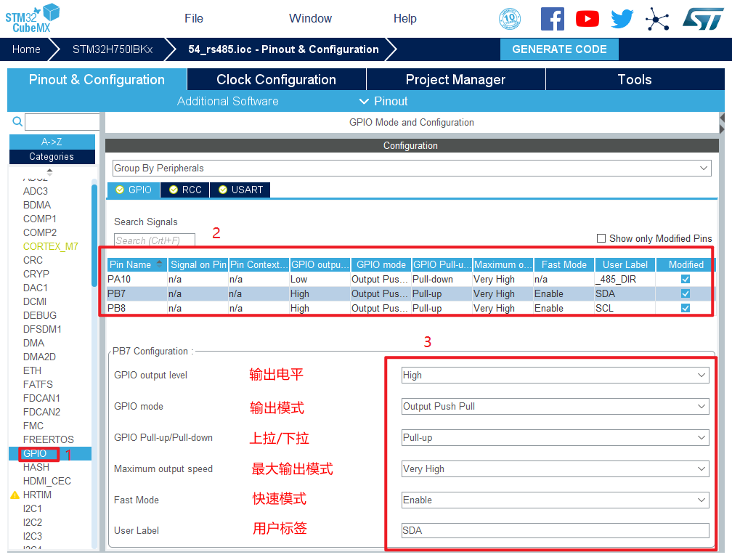
Task: Click the 10-year anniversary badge icon
Action: (x=510, y=19)
